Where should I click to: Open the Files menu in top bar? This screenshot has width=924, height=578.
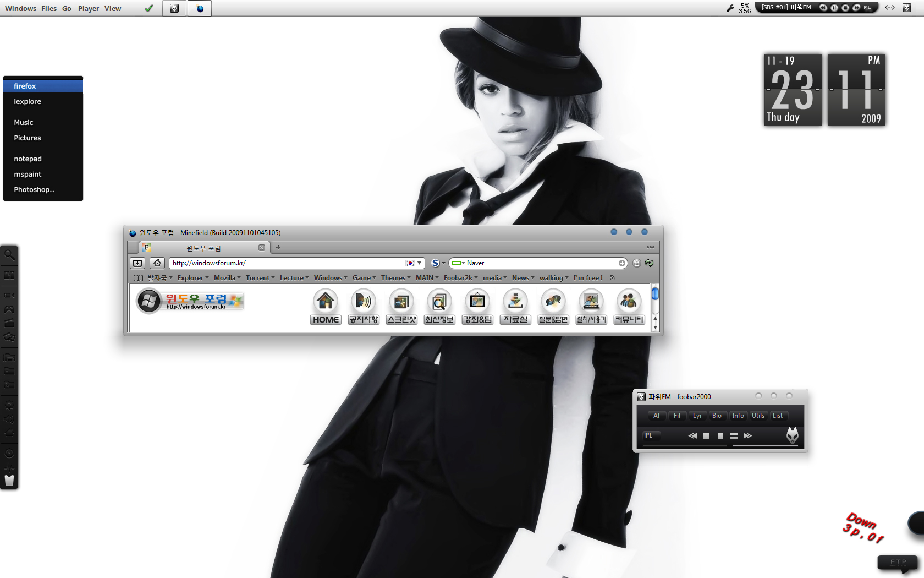coord(49,8)
